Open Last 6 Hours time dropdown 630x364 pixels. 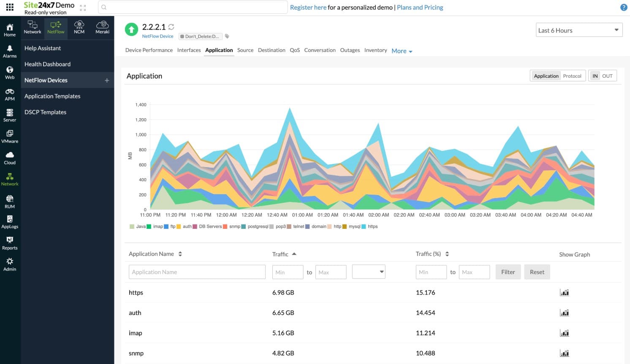tap(579, 30)
